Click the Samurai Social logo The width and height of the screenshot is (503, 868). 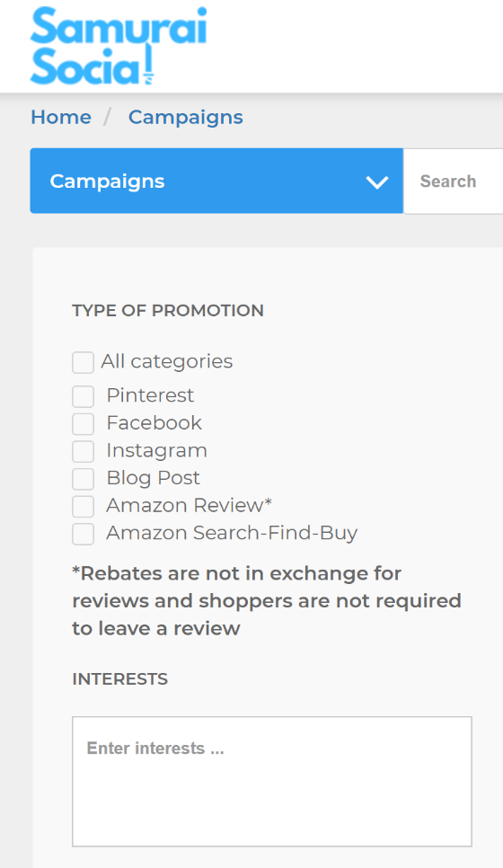coord(119,46)
